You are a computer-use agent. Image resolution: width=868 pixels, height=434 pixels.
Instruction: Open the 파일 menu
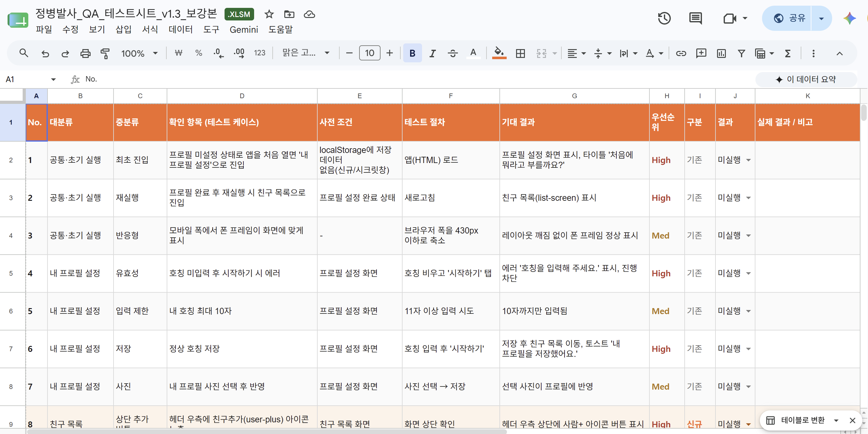pyautogui.click(x=44, y=29)
